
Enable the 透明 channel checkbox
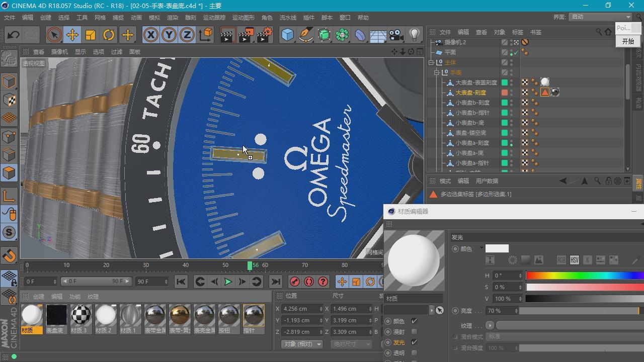(414, 353)
